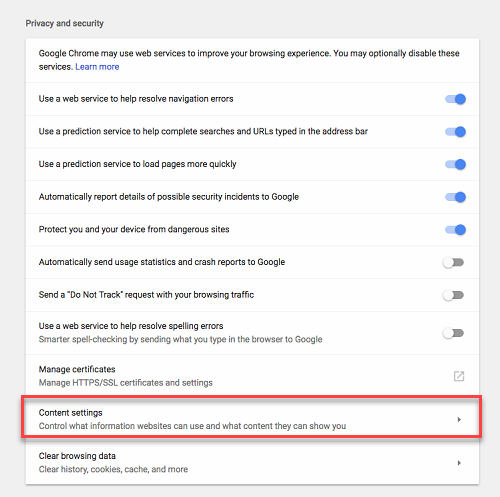Open the Content settings row
The width and height of the screenshot is (500, 497).
[252, 417]
